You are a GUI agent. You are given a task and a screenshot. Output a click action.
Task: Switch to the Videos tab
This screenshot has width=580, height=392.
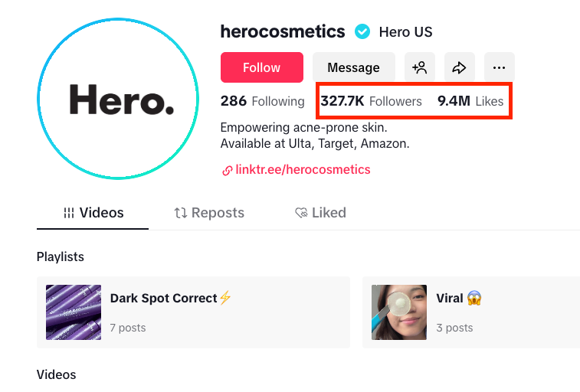coord(93,213)
